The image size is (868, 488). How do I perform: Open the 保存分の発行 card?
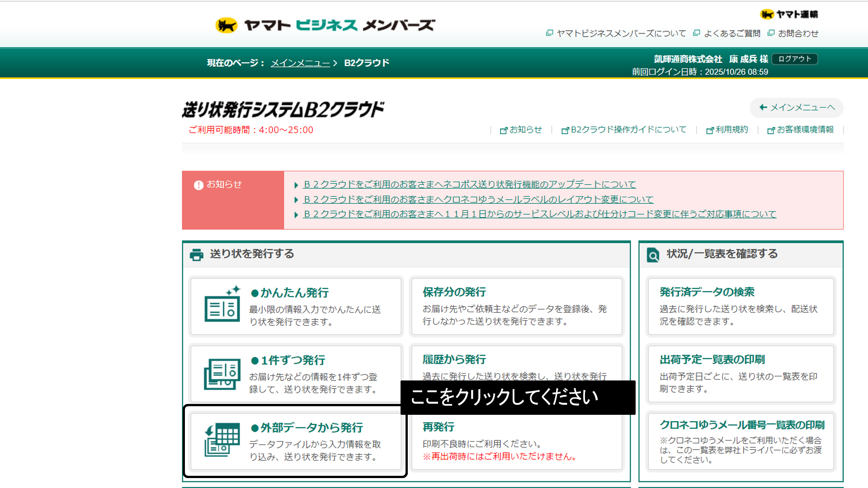(516, 307)
